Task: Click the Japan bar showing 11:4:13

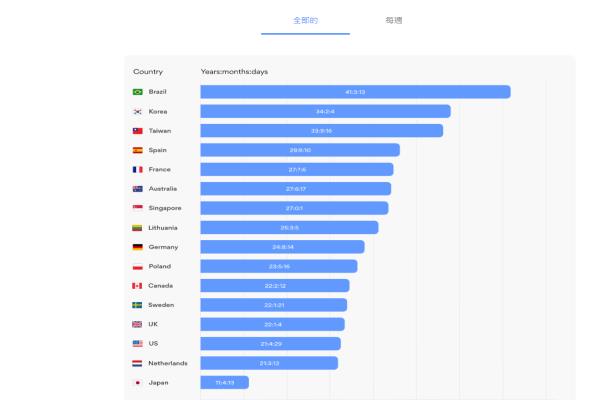Action: coord(224,383)
